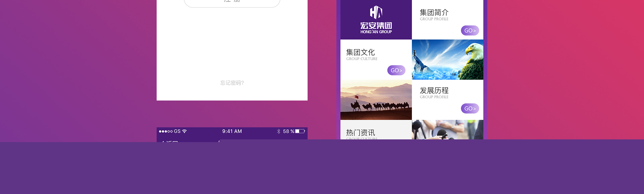Open the camel caravan desert image
The height and width of the screenshot is (194, 644).
tap(376, 100)
